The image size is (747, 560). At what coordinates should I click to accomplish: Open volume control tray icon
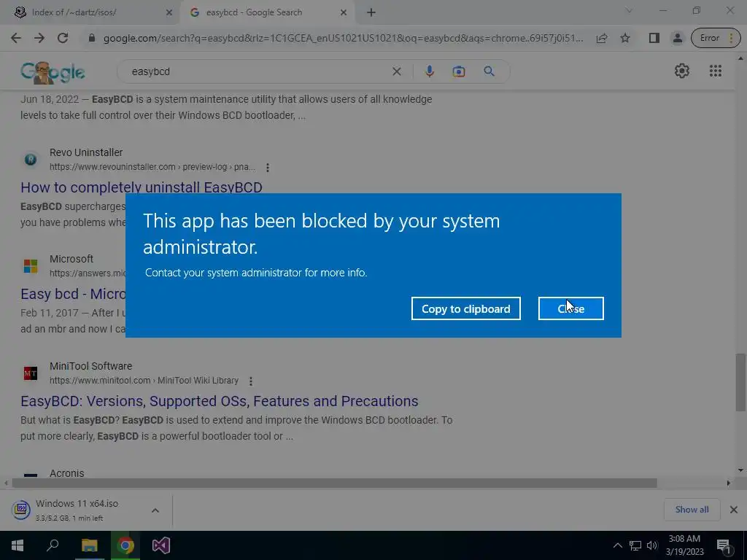[x=652, y=545]
